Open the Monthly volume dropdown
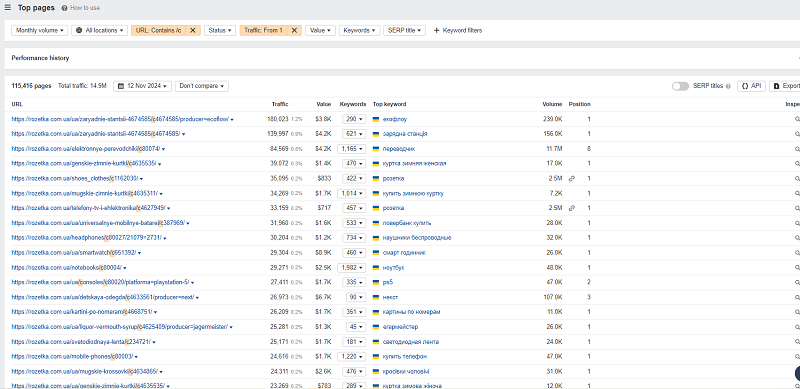The image size is (800, 389). pos(40,31)
